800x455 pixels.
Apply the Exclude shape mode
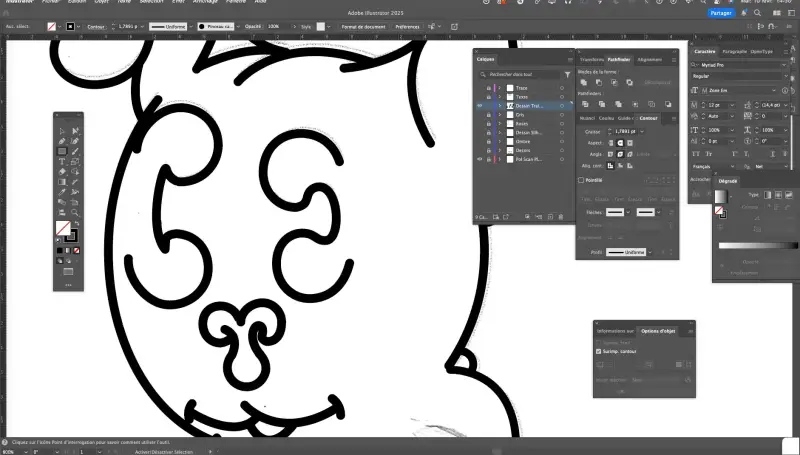point(630,82)
